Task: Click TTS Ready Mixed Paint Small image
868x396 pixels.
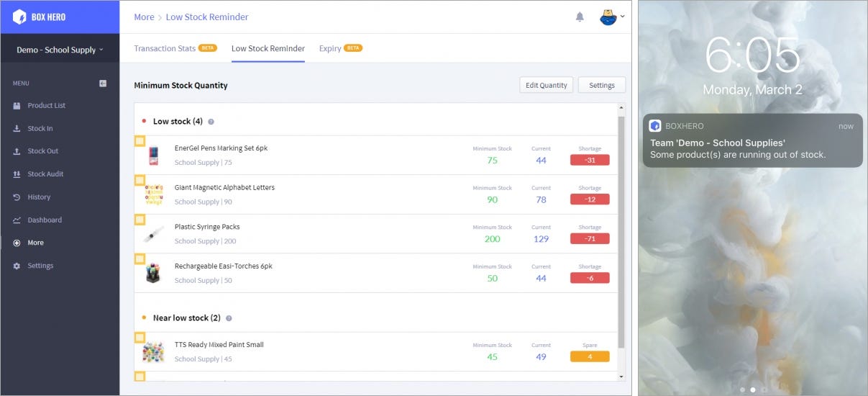Action: pos(153,352)
